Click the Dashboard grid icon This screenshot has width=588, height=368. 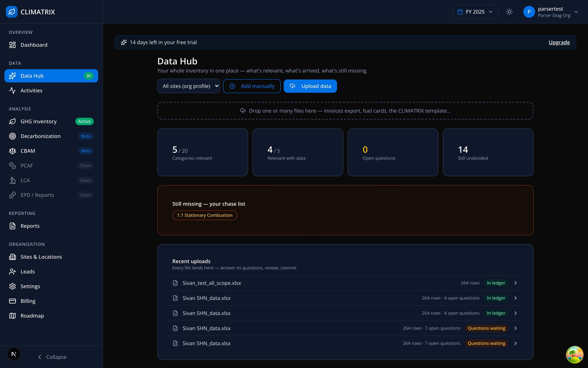[x=12, y=45]
